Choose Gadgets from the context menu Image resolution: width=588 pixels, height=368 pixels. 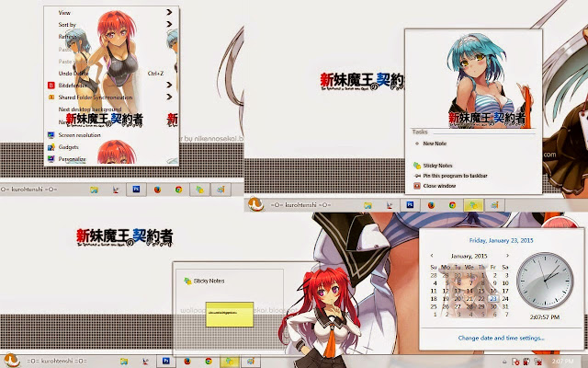point(68,147)
